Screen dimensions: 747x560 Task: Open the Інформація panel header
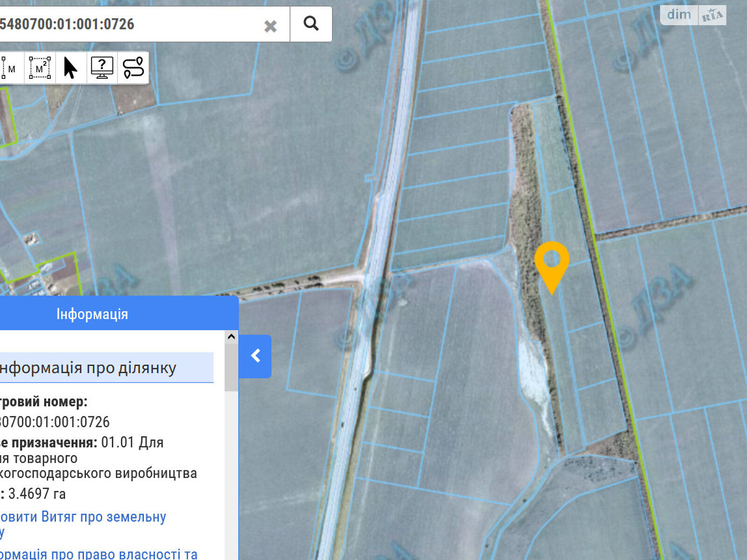pyautogui.click(x=92, y=314)
